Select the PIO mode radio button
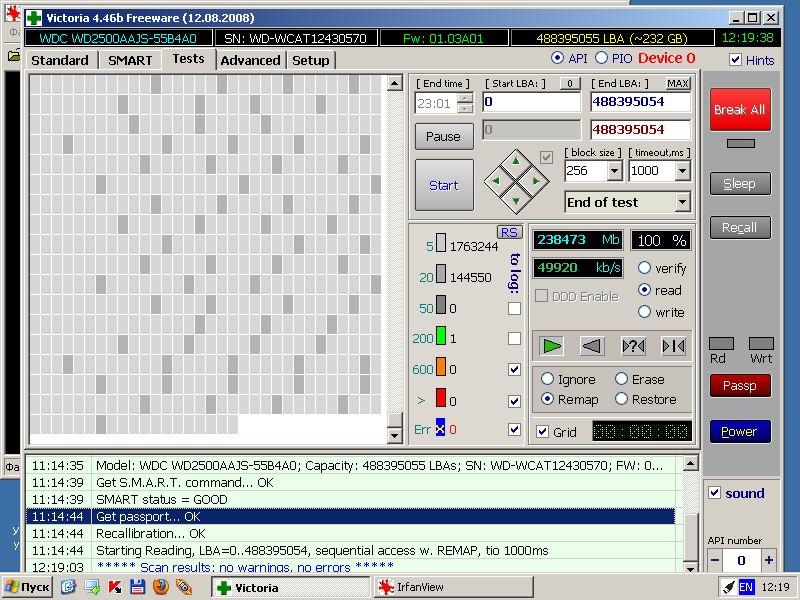Image resolution: width=800 pixels, height=600 pixels. pyautogui.click(x=602, y=58)
